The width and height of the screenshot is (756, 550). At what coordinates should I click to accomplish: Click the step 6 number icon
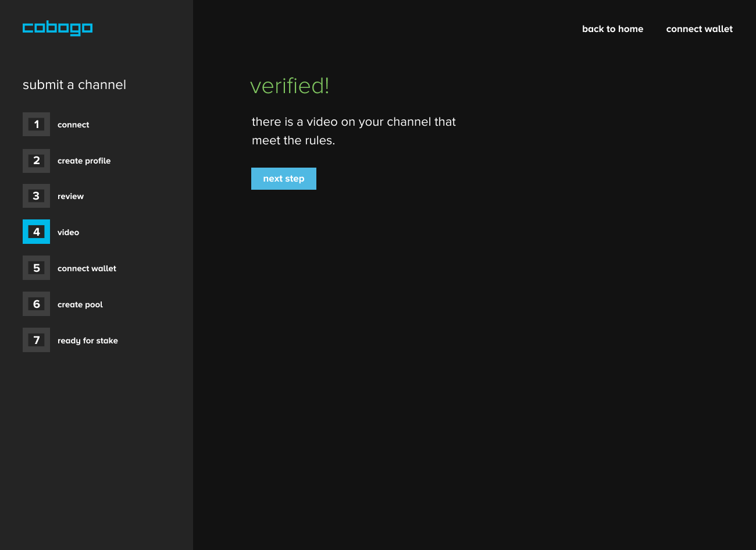[x=36, y=304]
